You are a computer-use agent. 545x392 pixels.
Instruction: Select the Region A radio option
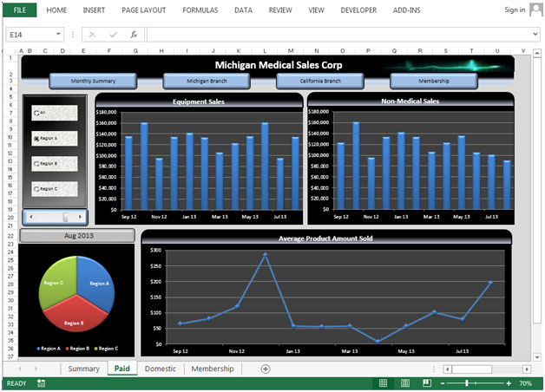(x=54, y=138)
